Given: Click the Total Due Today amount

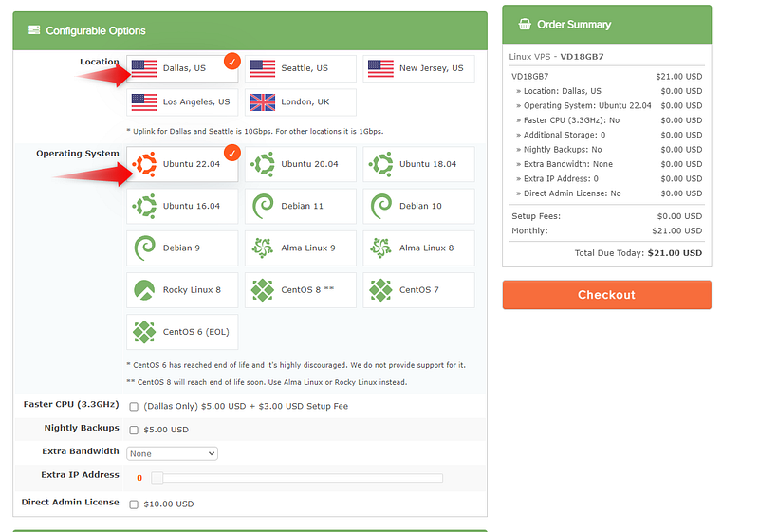Looking at the screenshot, I should [x=675, y=253].
